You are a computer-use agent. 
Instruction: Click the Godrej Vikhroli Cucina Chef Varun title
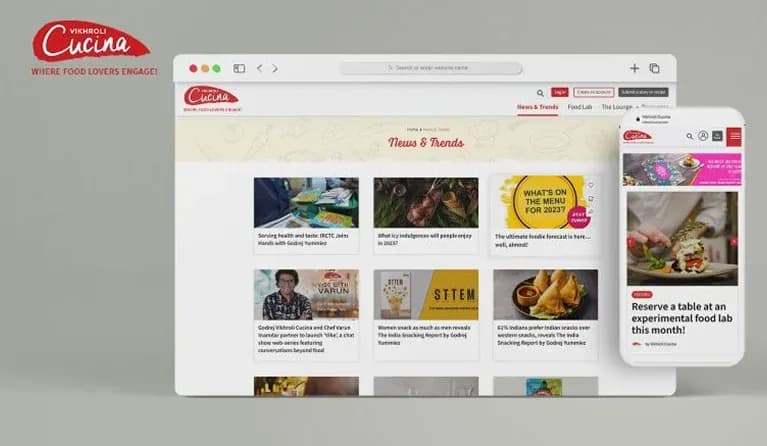point(306,339)
